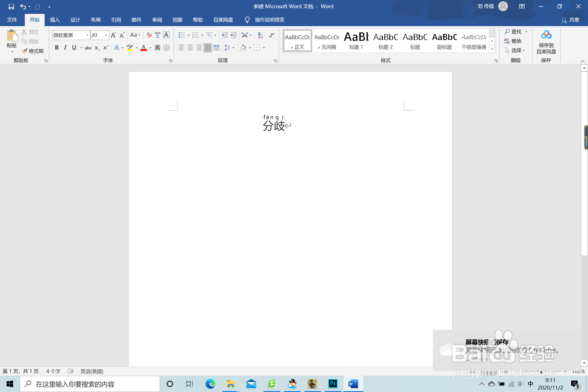Click the Windows taskbar search box
The image size is (588, 392).
90,384
